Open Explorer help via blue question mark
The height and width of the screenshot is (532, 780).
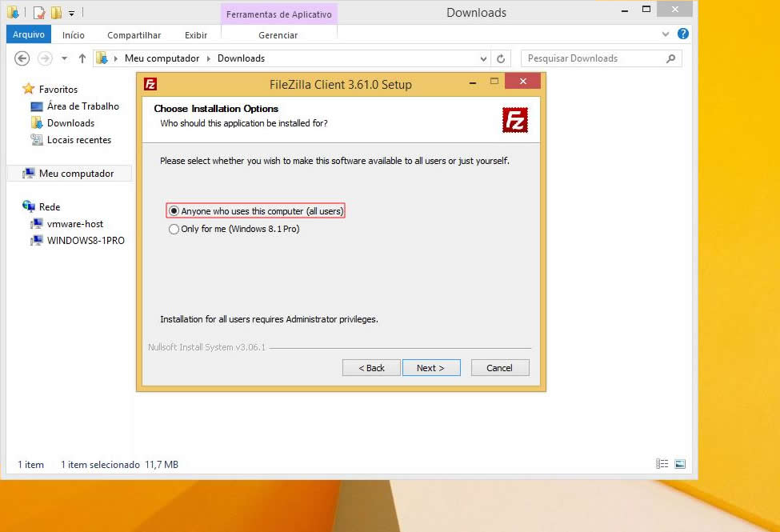683,34
